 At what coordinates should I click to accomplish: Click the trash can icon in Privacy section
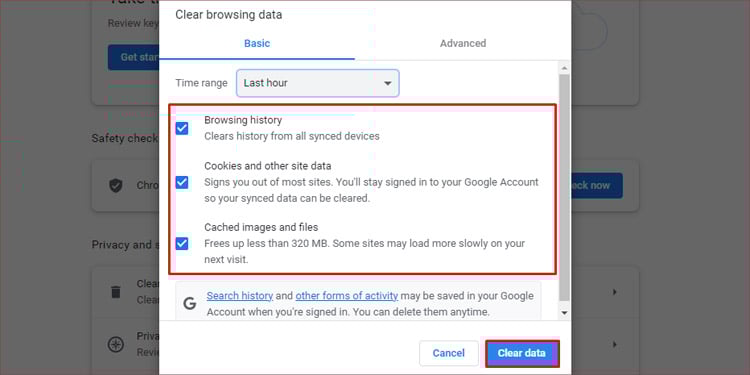coord(116,291)
